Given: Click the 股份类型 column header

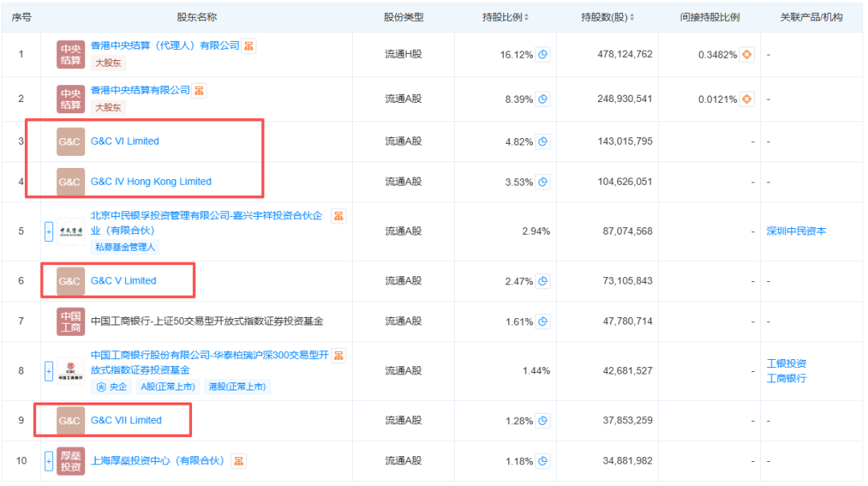Looking at the screenshot, I should point(403,17).
